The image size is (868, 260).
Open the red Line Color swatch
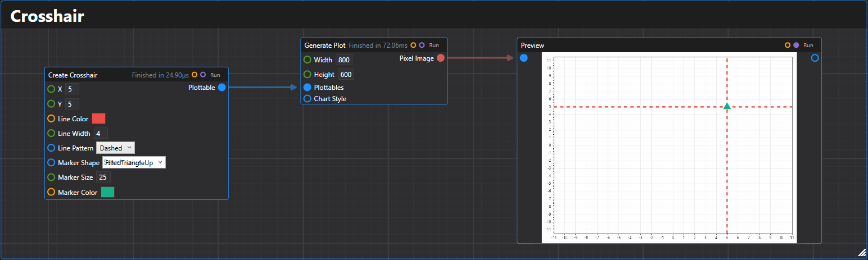(99, 118)
